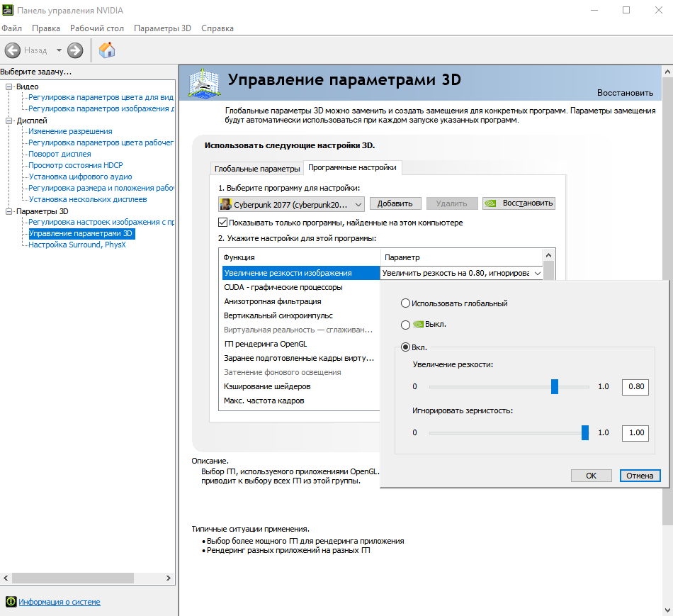Open the Параметры 3D menu
Screen dimensions: 673x616
pos(162,28)
